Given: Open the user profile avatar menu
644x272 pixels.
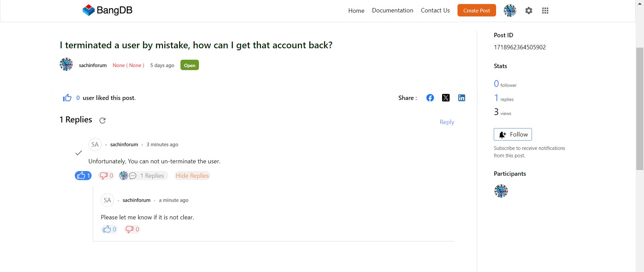Looking at the screenshot, I should (x=510, y=11).
